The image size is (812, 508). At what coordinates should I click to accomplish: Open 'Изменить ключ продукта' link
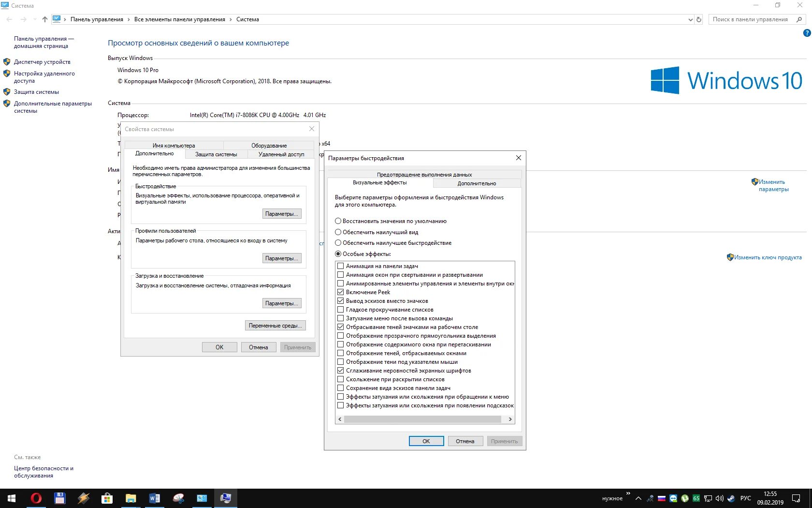tap(768, 257)
